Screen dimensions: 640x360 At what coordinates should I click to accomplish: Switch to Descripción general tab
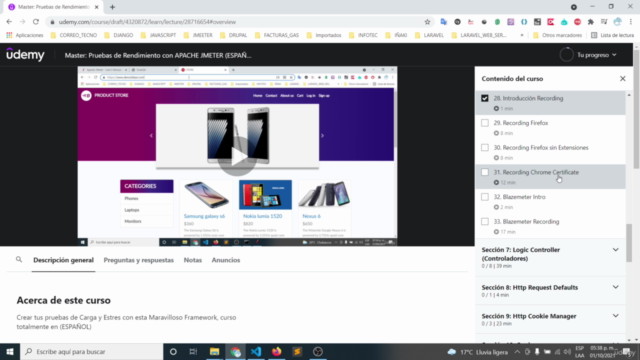point(63,260)
